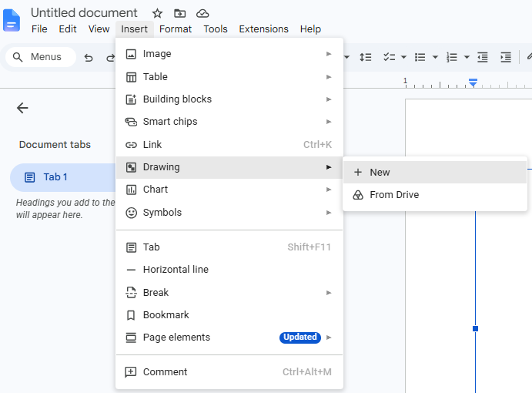The width and height of the screenshot is (532, 393).
Task: Click the blue square resize handle
Action: tap(475, 328)
